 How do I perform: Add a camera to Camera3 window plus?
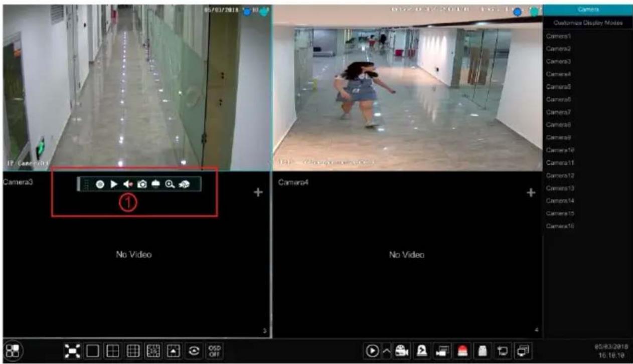[258, 193]
